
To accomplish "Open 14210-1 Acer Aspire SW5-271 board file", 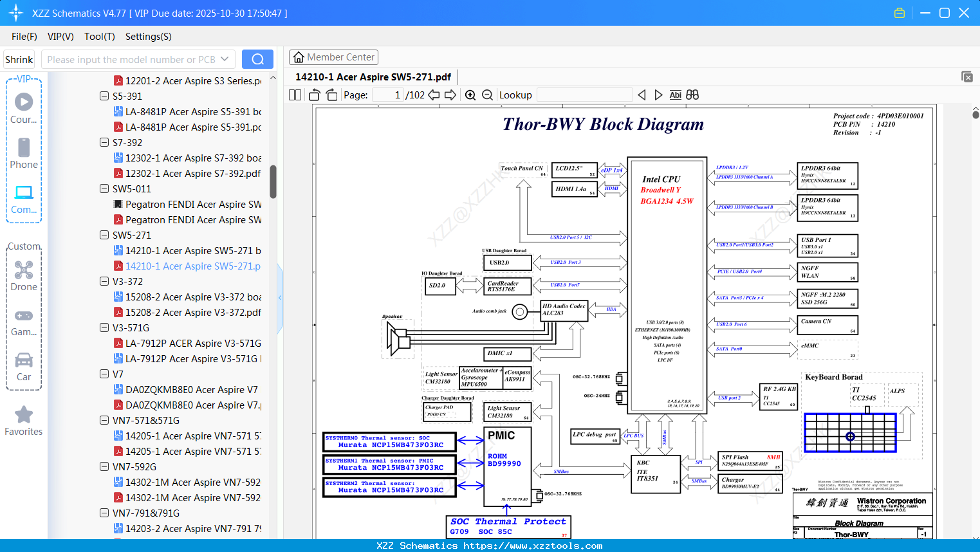I will pos(188,250).
